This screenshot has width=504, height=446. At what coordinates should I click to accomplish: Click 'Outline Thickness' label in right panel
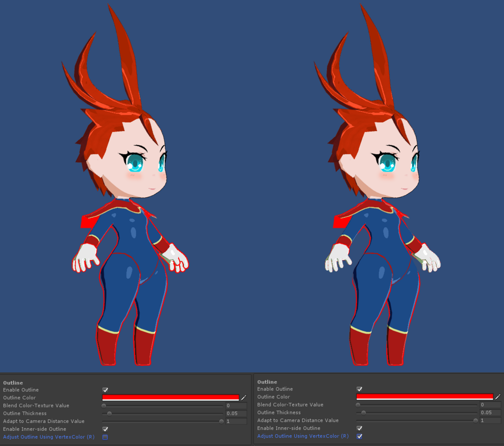[279, 413]
